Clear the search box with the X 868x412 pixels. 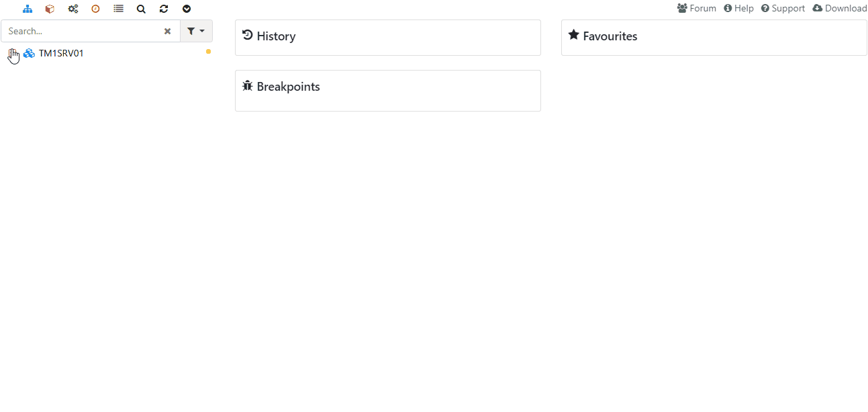point(168,31)
